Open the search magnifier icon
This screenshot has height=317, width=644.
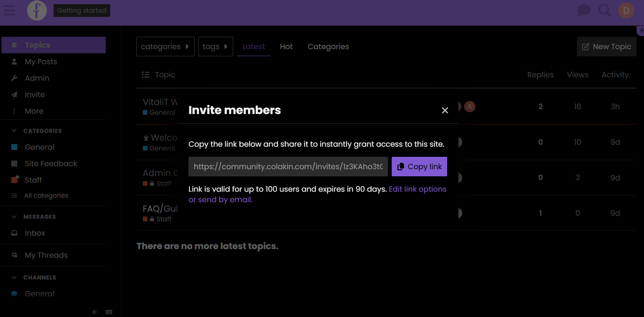coord(605,11)
